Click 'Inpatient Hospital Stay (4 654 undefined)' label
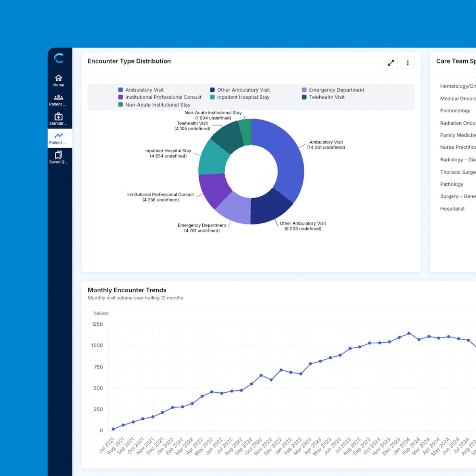 click(x=168, y=154)
